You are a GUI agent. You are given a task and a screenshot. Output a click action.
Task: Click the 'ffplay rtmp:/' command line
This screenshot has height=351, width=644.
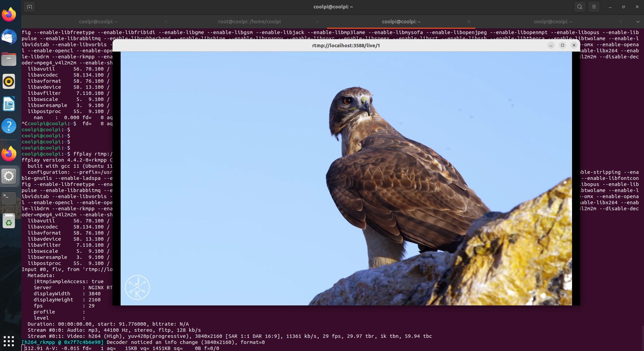coord(67,154)
